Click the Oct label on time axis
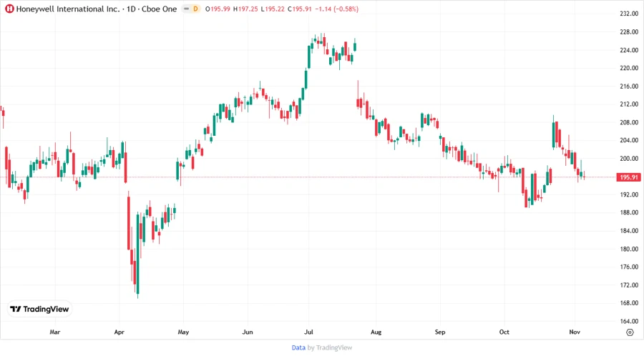Image resolution: width=644 pixels, height=356 pixels. point(504,332)
